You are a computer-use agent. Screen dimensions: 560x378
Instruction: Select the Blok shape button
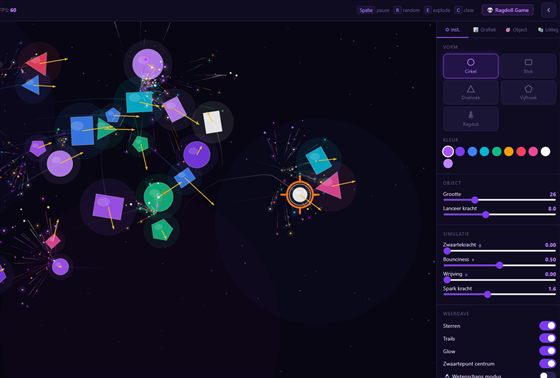pyautogui.click(x=528, y=66)
